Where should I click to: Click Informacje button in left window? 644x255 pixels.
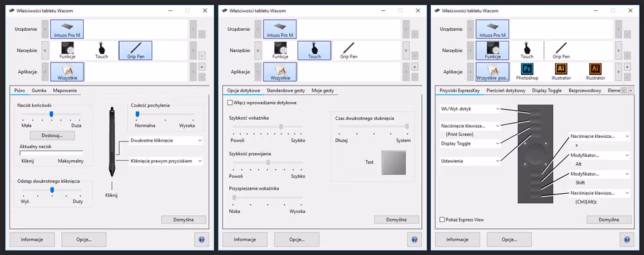point(32,240)
